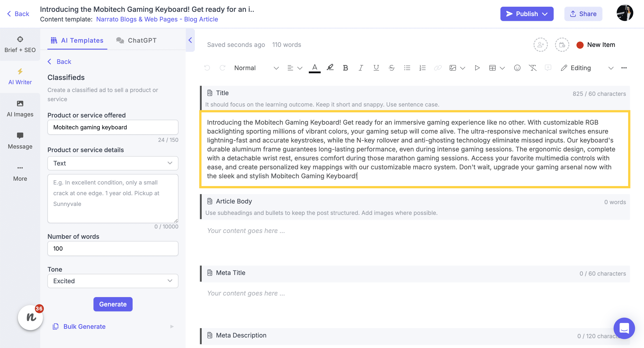Select the highlight marker tool
The image size is (644, 348).
[x=330, y=68]
